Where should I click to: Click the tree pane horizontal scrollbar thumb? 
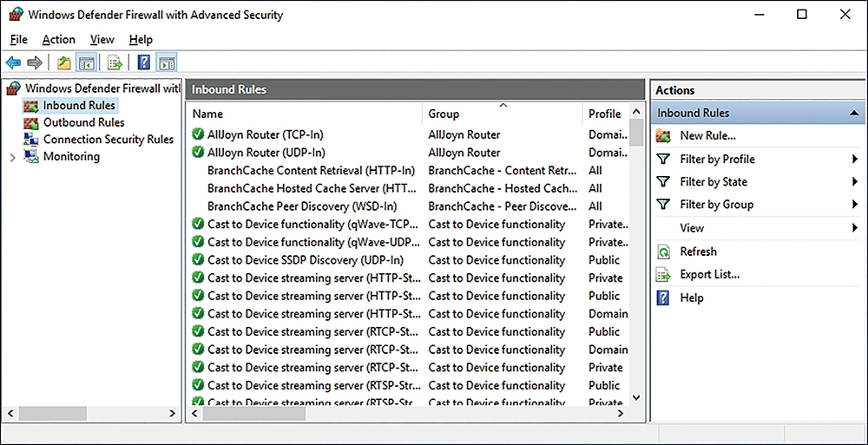(x=52, y=414)
